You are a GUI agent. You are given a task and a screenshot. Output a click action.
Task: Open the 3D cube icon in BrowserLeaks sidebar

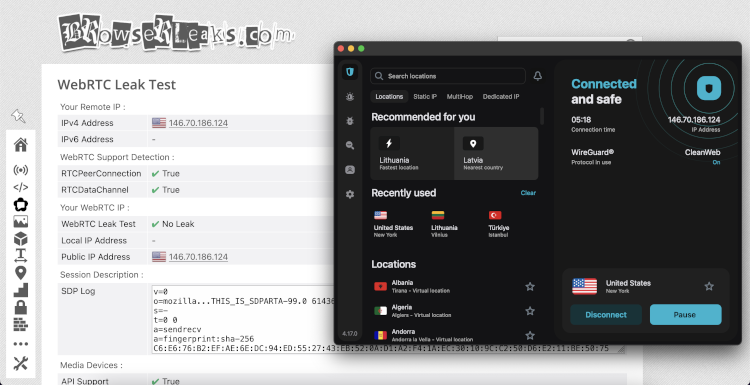(21, 238)
